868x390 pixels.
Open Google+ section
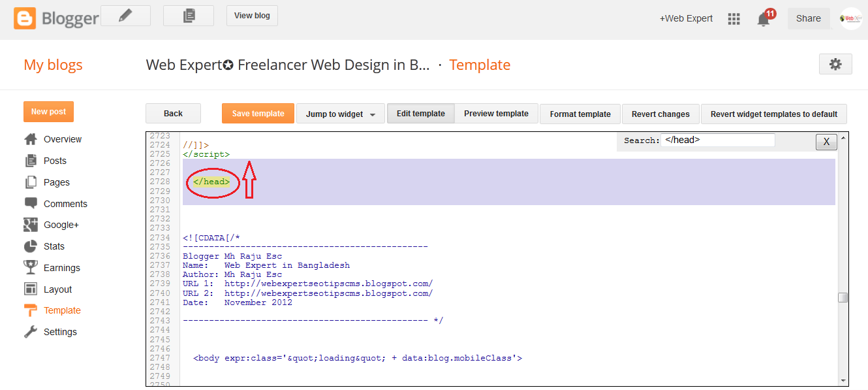point(61,225)
